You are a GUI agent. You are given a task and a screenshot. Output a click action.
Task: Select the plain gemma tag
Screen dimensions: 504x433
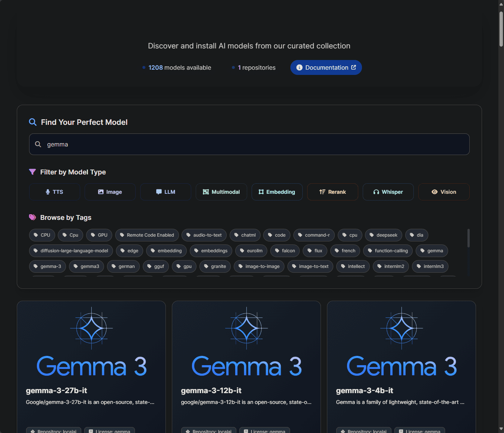click(x=432, y=251)
